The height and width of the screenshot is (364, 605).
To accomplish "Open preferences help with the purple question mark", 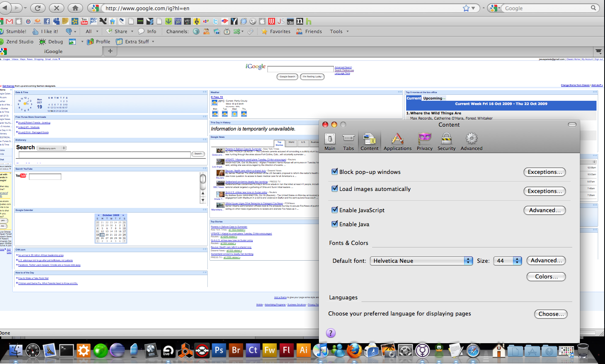I will point(331,333).
